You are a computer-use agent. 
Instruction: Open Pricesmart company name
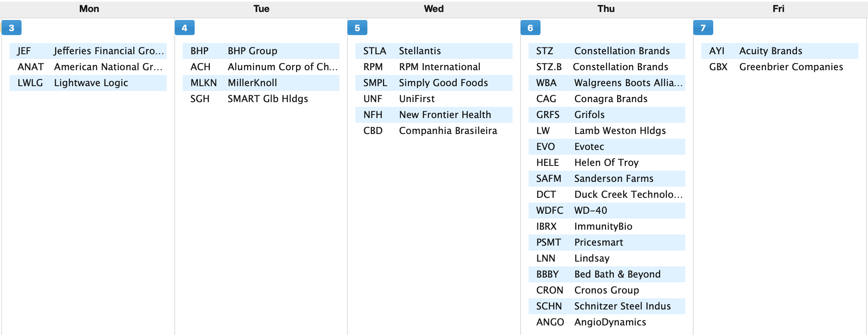(599, 242)
